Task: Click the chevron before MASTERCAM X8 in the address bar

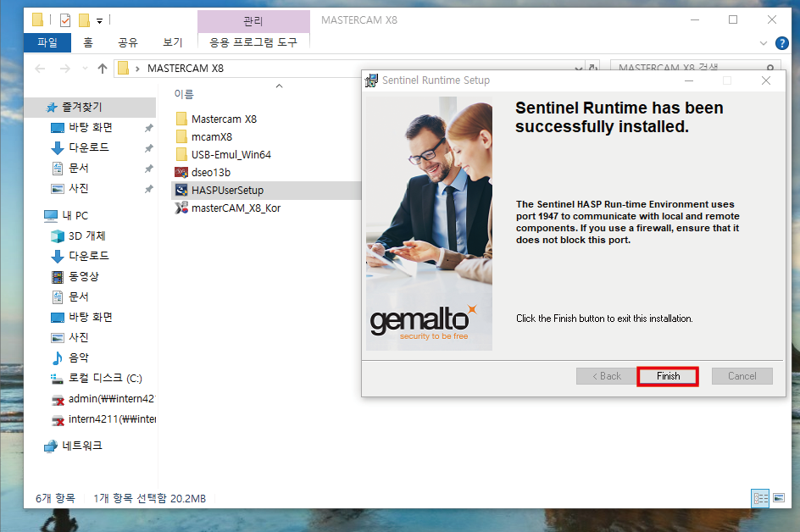Action: point(137,69)
